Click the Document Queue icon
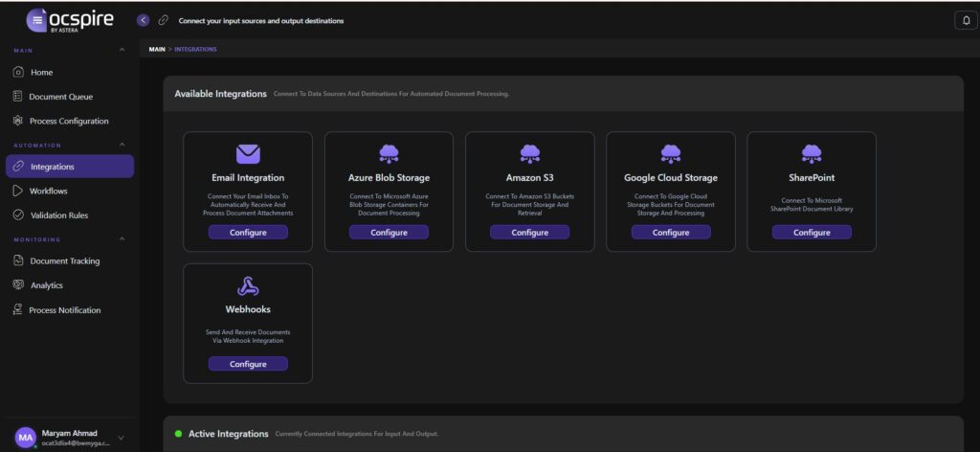Image resolution: width=980 pixels, height=452 pixels. 18,97
